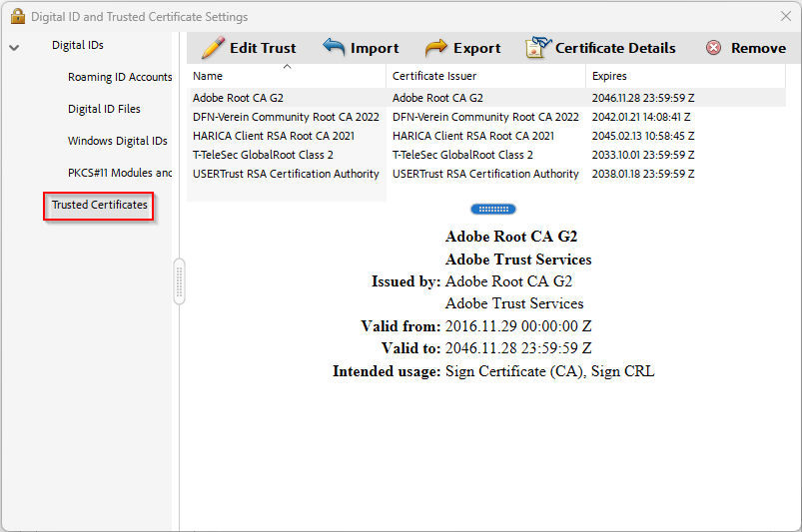Image resolution: width=802 pixels, height=532 pixels.
Task: Click the bold Adobe Trust Services heading
Action: [x=518, y=260]
